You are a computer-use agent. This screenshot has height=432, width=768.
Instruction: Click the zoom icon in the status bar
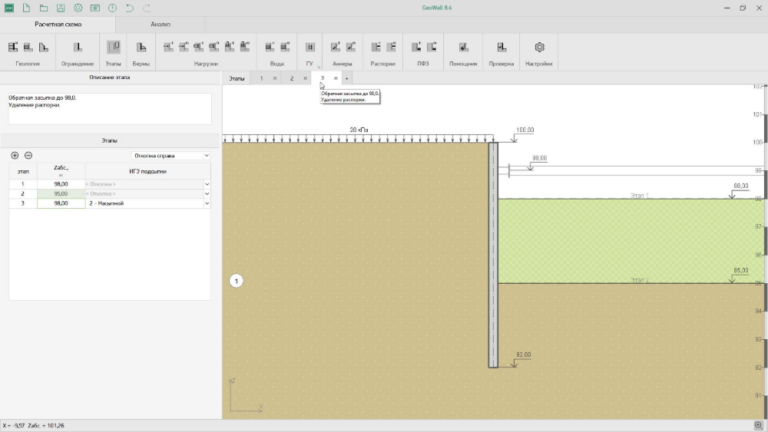pyautogui.click(x=758, y=426)
